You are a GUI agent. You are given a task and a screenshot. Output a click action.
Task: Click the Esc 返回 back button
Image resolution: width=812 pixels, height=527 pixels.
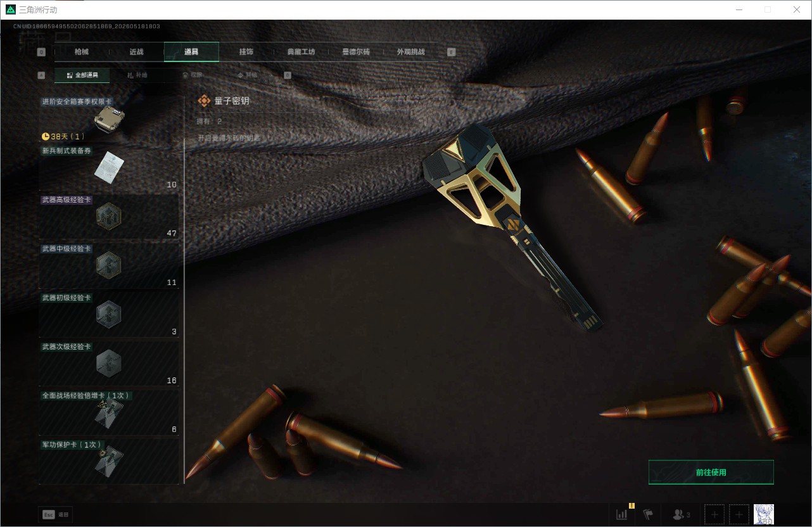[x=56, y=515]
